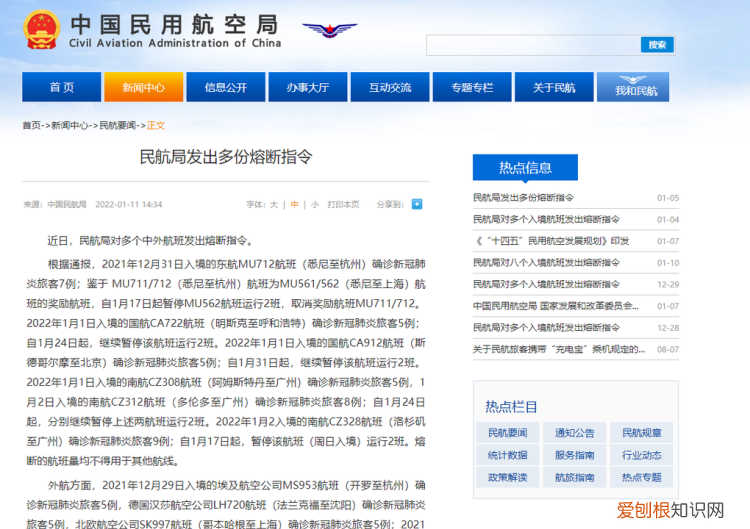The image size is (750, 529).
Task: Click the 通知公告 hot column button
Action: (x=574, y=433)
